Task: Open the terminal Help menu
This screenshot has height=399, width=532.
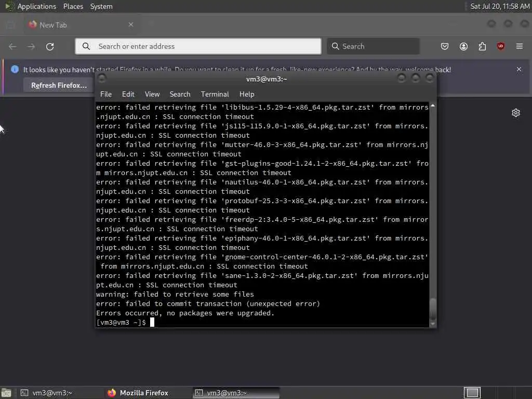Action: 247,95
